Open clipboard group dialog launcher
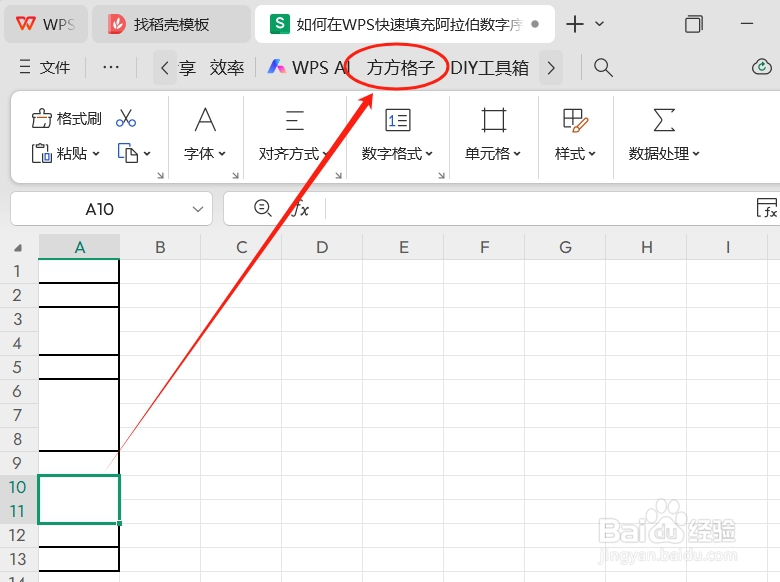The width and height of the screenshot is (780, 582). [161, 175]
